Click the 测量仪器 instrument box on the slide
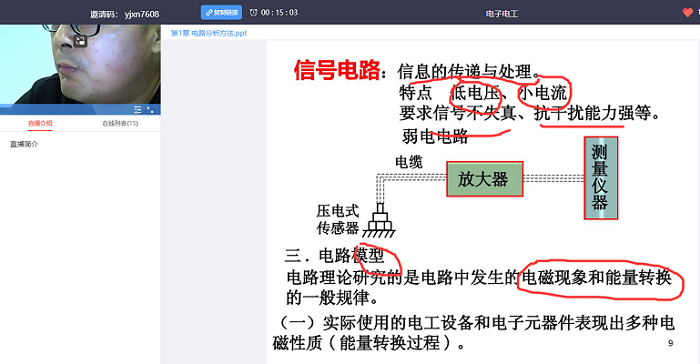The image size is (700, 364). 601,178
